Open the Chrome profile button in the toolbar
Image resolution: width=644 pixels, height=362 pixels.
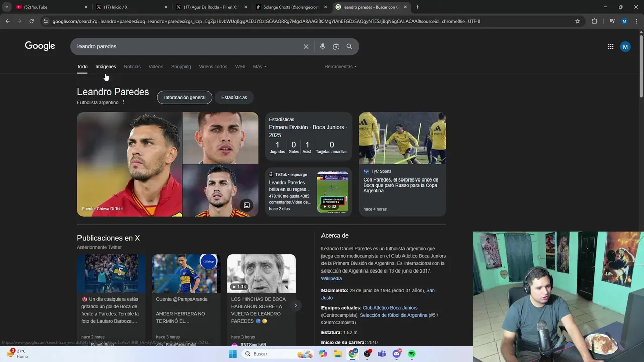[624, 21]
